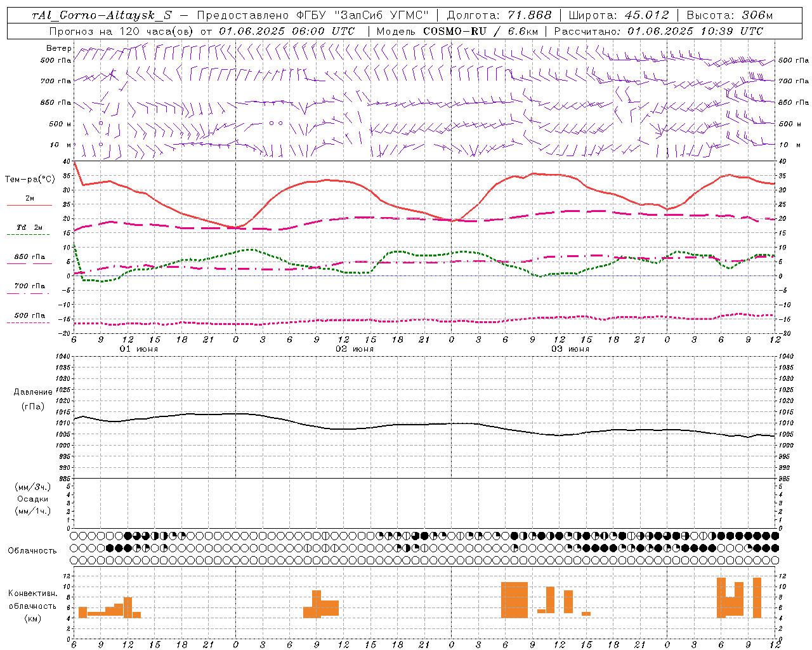Click the forecast start time 01.06.2025 06:00 UTC
Viewport: 812px width, 650px height.
pyautogui.click(x=287, y=31)
